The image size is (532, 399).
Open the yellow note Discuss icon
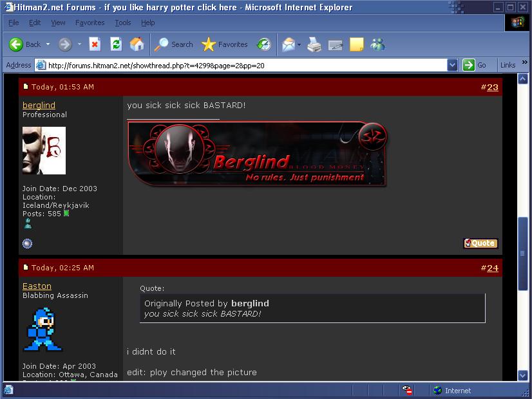[356, 44]
